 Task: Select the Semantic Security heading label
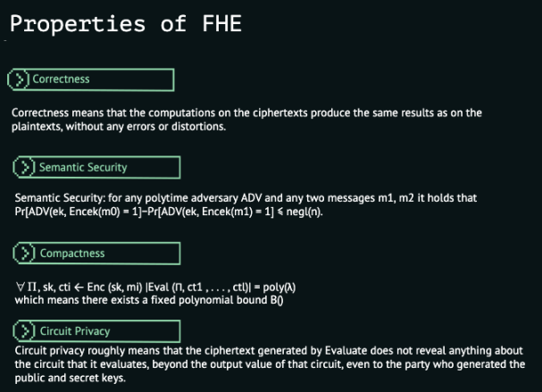(83, 168)
